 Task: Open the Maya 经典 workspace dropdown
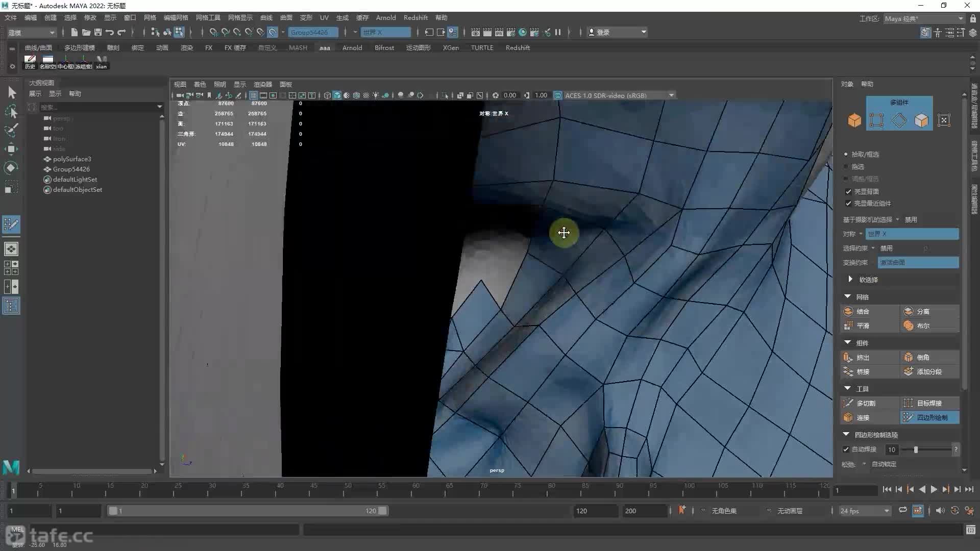pos(924,18)
